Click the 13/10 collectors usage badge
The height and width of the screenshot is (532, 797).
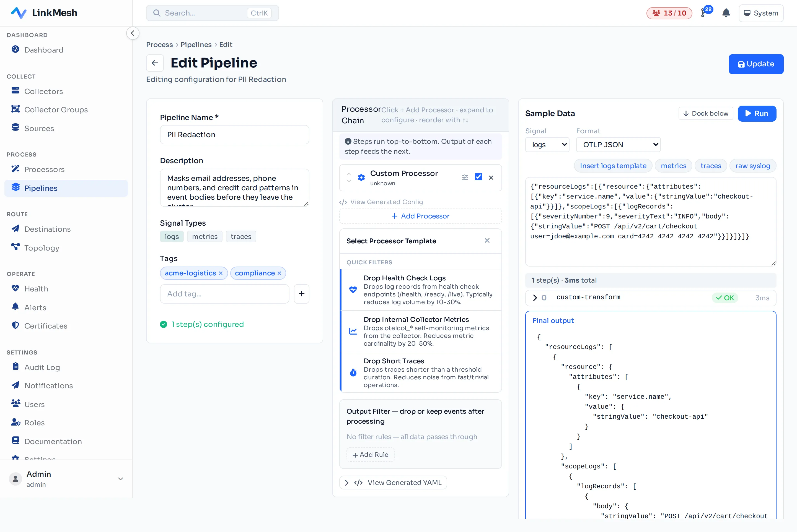[669, 13]
